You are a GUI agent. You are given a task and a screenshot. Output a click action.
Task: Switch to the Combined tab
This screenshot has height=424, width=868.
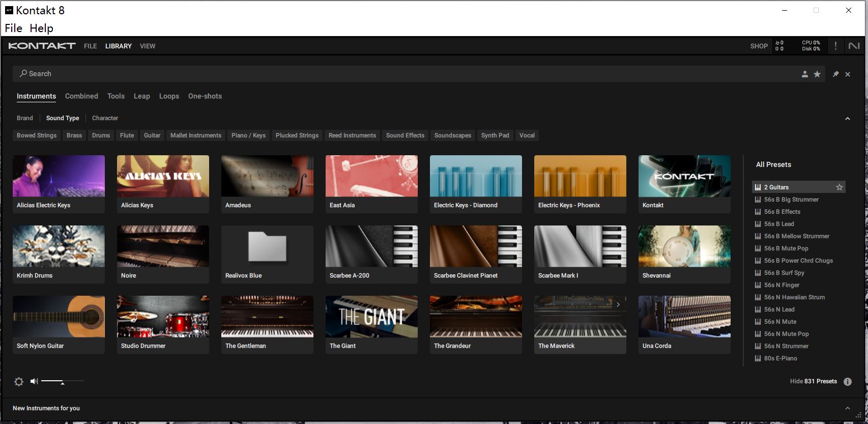81,96
